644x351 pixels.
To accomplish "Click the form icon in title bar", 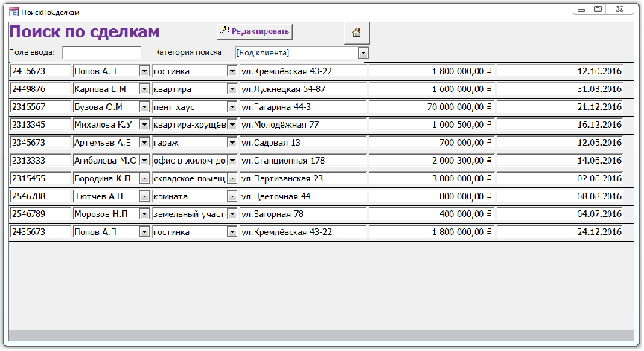I will click(13, 13).
